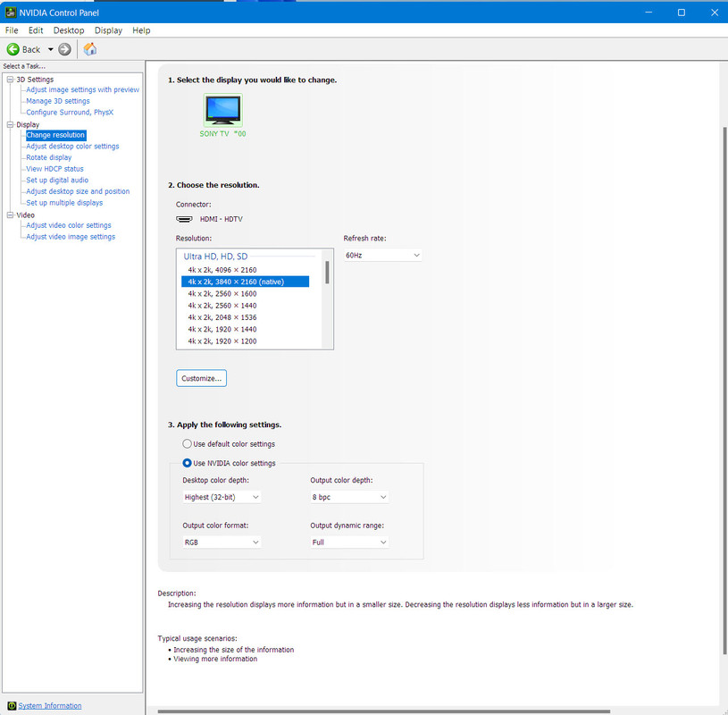This screenshot has width=728, height=715.
Task: Select resolution 2560 × 1600
Action: coord(245,294)
